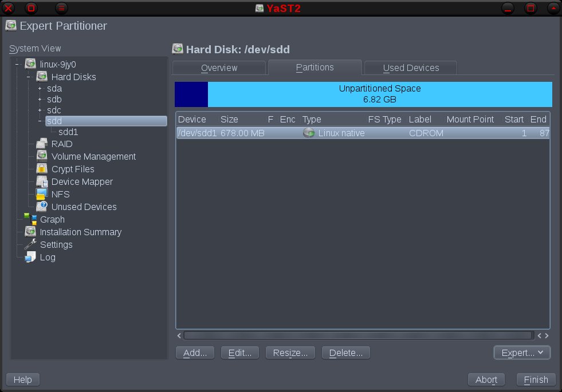Click the dark blue sdd1 partition bar segment

click(191, 94)
